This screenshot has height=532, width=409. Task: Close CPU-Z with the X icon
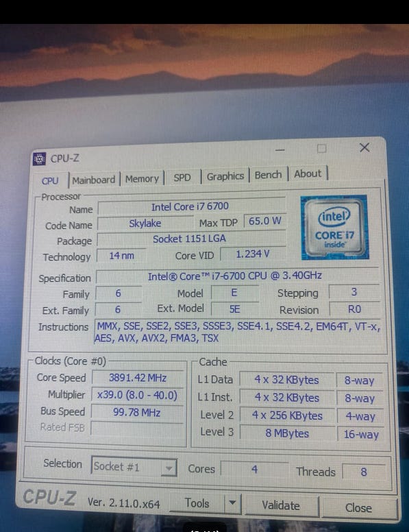click(364, 147)
